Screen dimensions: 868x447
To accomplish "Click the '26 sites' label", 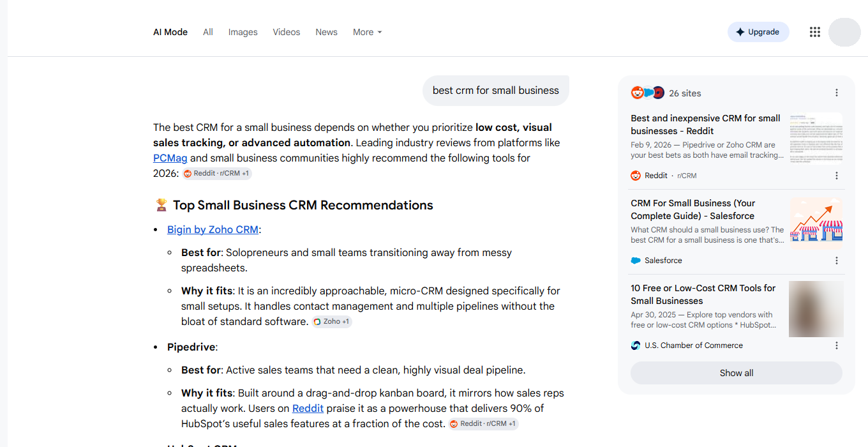I will pos(685,93).
